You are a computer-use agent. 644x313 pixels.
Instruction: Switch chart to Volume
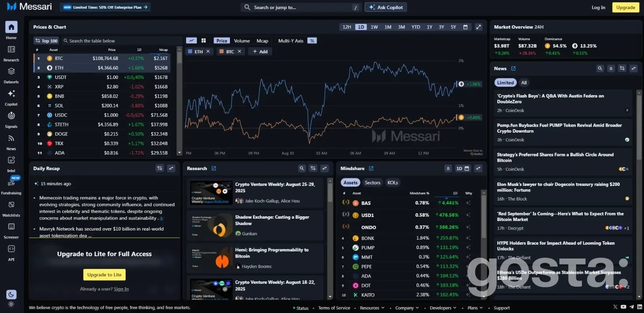pos(242,41)
